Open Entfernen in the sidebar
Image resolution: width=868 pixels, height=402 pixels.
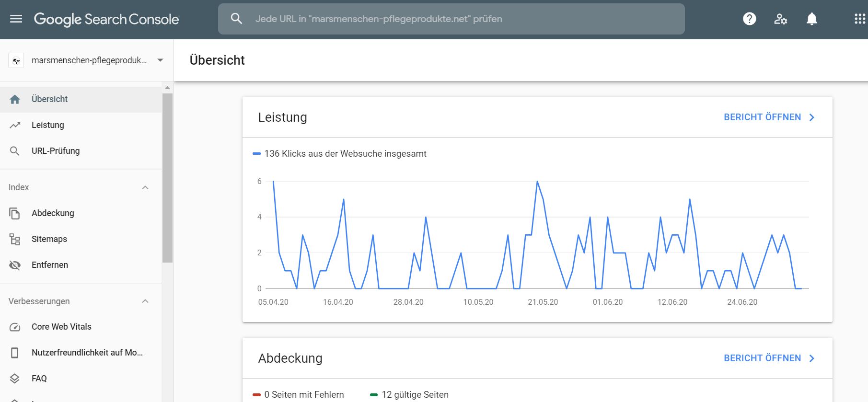click(x=81, y=265)
